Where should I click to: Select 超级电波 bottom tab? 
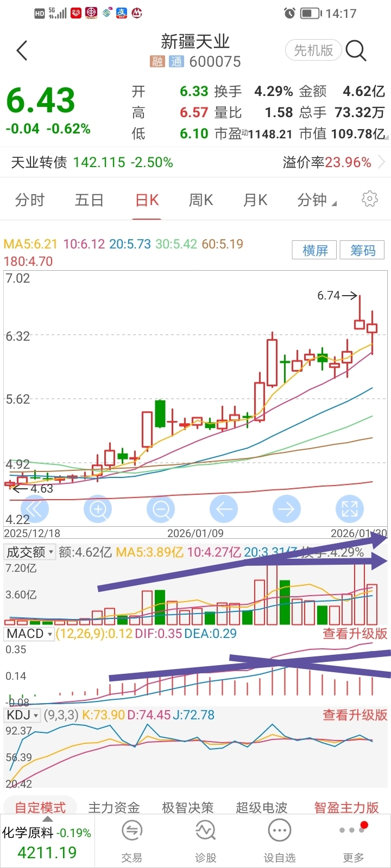point(262,807)
